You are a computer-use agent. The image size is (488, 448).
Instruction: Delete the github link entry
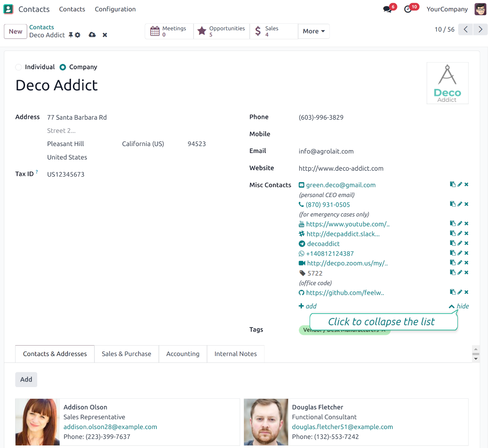pos(466,292)
